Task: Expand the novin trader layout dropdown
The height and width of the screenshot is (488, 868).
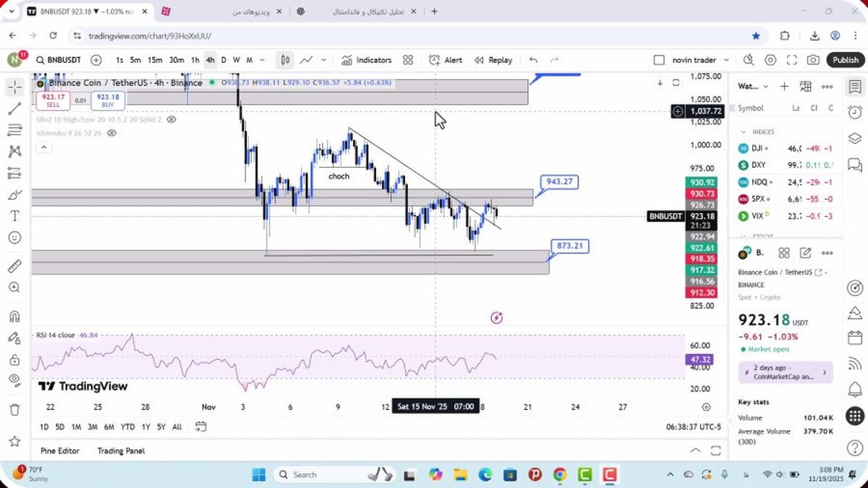Action: [726, 60]
